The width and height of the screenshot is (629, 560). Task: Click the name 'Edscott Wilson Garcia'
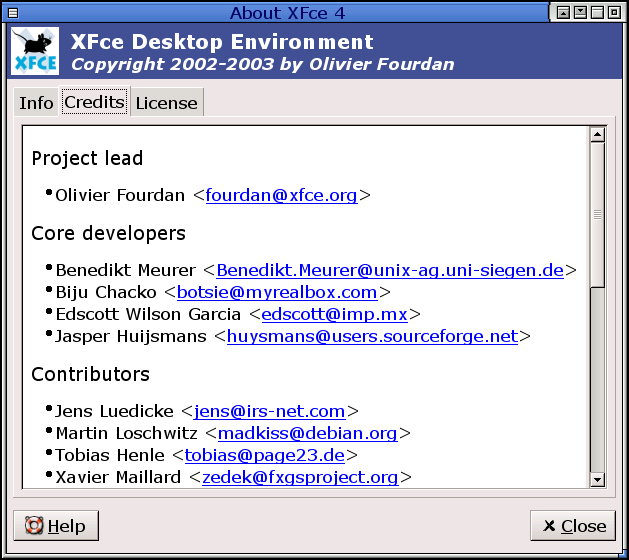coord(148,314)
